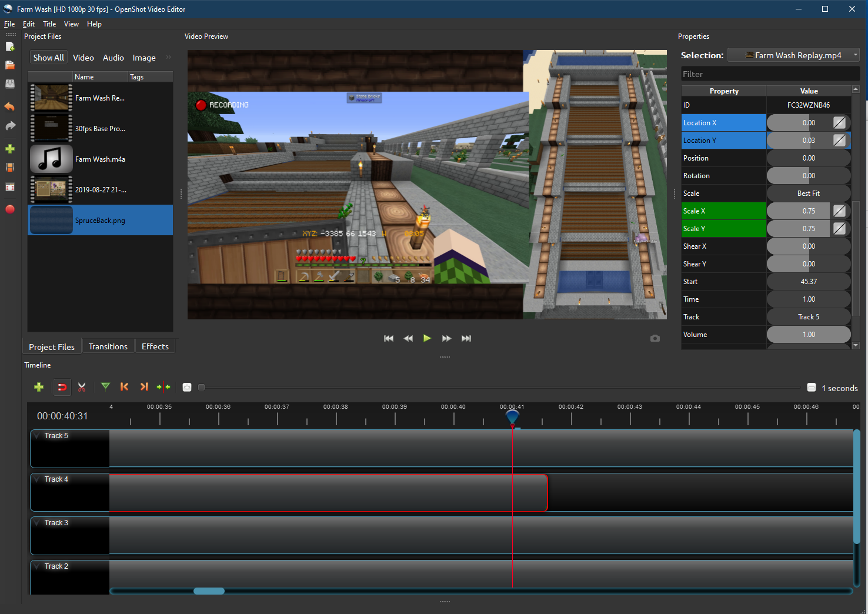Click the timeline zoom slider handle

[x=201, y=387]
